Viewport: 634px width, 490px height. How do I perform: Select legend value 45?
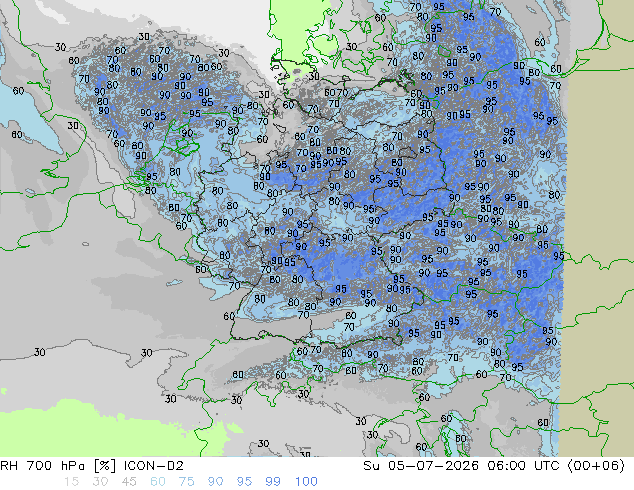129,482
